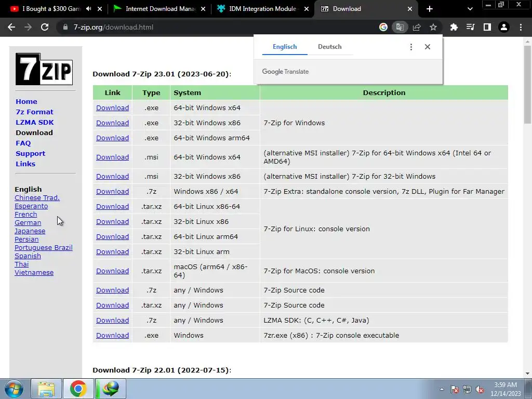Click the 7-Zip logo
This screenshot has width=532, height=399.
point(44,69)
